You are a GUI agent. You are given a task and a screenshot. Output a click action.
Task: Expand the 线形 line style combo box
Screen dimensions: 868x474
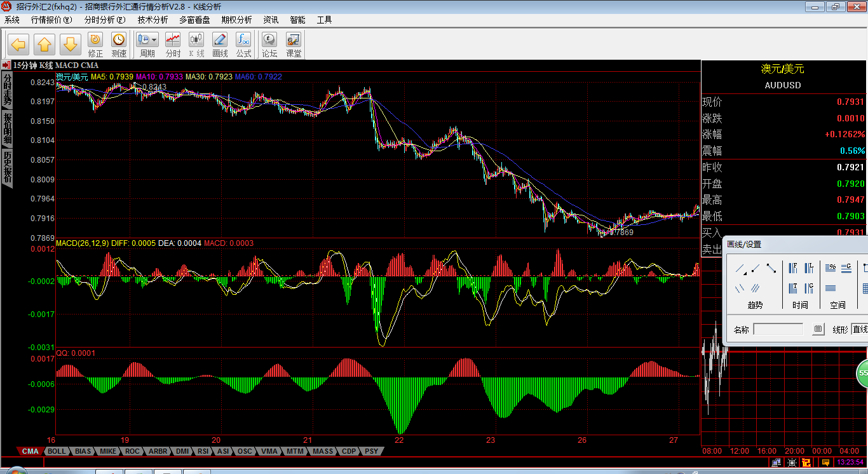pyautogui.click(x=859, y=329)
